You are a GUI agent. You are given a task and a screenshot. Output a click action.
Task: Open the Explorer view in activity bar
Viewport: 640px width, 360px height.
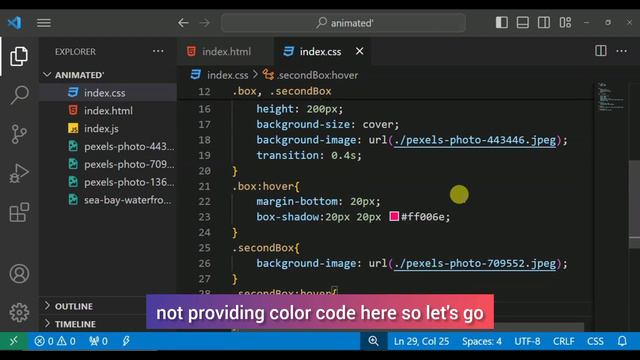click(19, 56)
